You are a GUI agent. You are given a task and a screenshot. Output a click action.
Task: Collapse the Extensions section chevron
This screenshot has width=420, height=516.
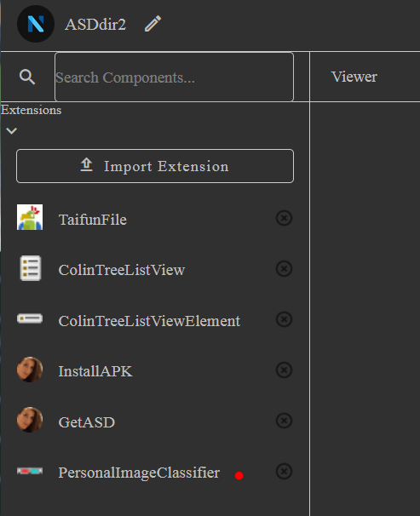[12, 131]
